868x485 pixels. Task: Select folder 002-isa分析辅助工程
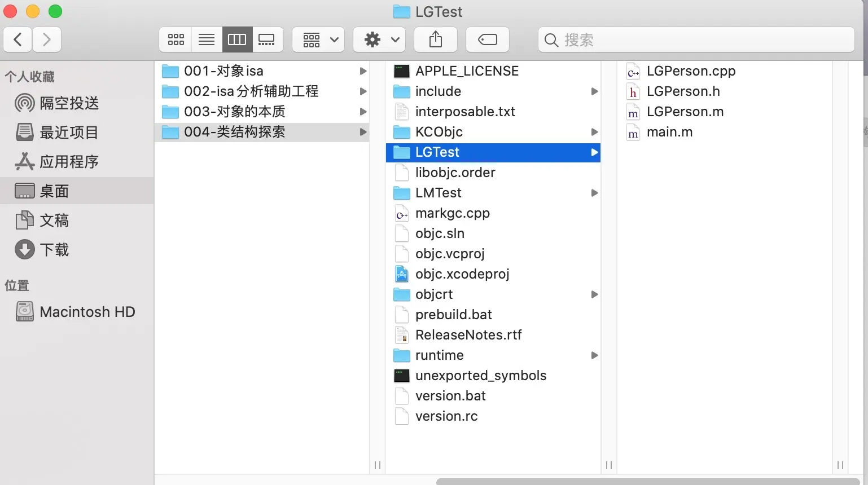[262, 91]
